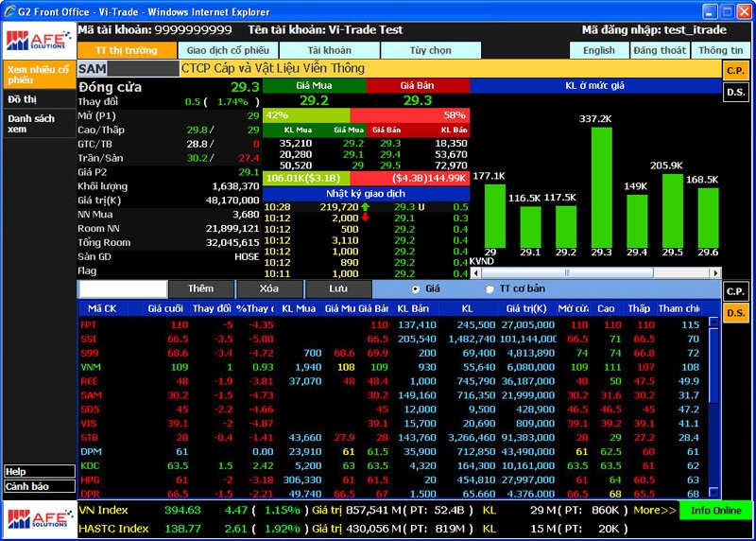Click the Đăng thoát logout button
Image resolution: width=756 pixels, height=541 pixels.
point(660,50)
